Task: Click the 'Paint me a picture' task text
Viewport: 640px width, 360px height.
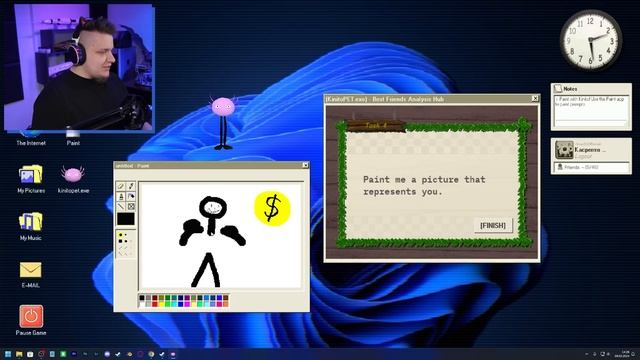Action: click(424, 185)
